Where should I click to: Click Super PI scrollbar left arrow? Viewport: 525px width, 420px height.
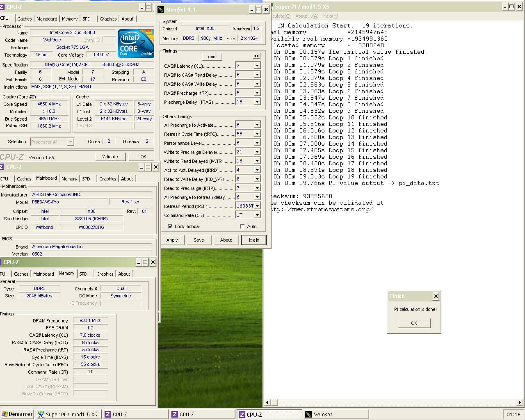[x=268, y=403]
